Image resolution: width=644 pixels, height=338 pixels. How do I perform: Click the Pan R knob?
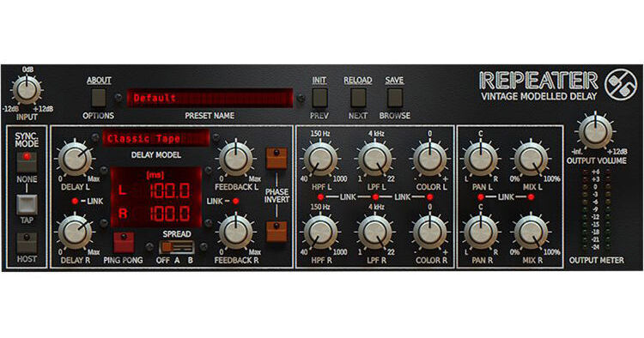click(x=480, y=232)
